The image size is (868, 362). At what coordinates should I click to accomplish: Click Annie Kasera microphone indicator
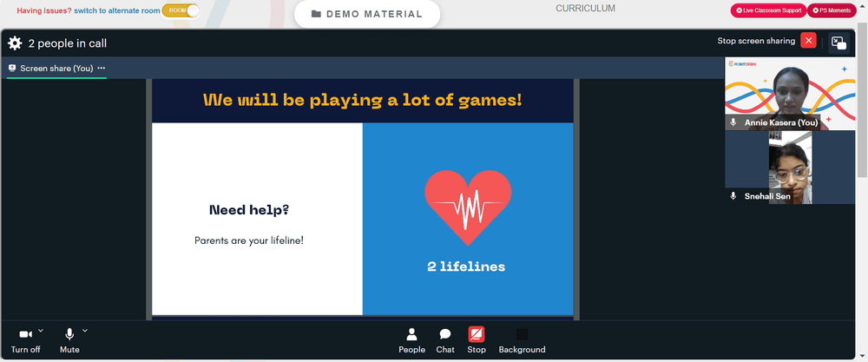[733, 122]
